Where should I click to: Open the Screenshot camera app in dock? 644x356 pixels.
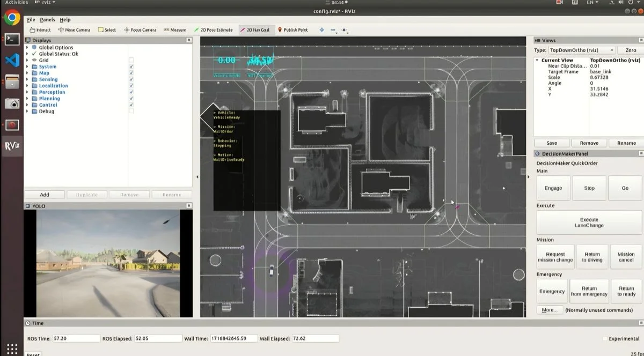point(12,103)
